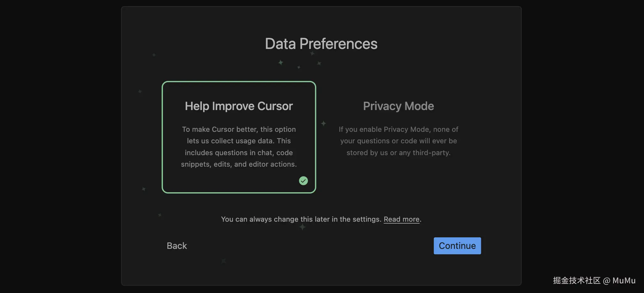Click the sparkle star below the settings note
This screenshot has width=644, height=293.
click(302, 227)
